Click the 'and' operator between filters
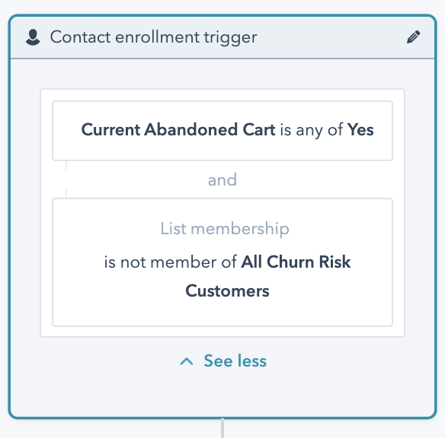Screen dimensions: 445x438 click(222, 180)
